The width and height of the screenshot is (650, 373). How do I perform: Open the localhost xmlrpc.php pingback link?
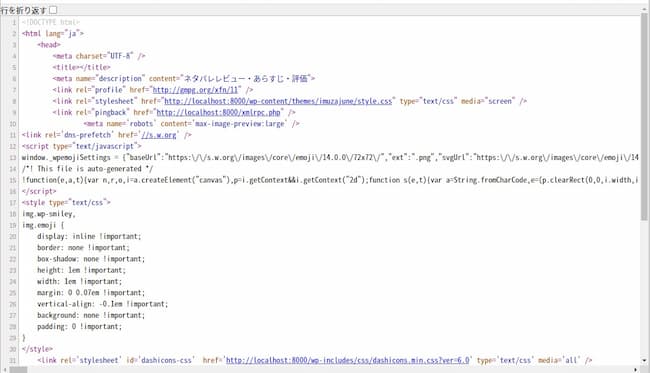pyautogui.click(x=218, y=112)
